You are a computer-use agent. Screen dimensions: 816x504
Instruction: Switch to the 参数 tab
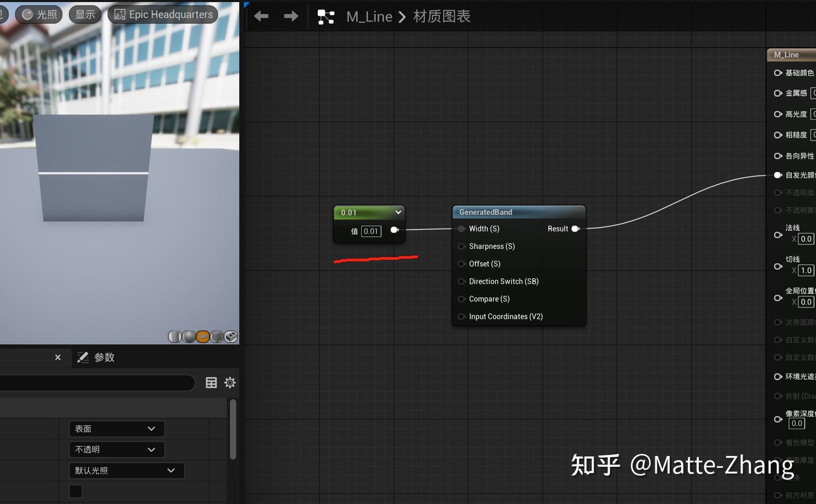95,357
